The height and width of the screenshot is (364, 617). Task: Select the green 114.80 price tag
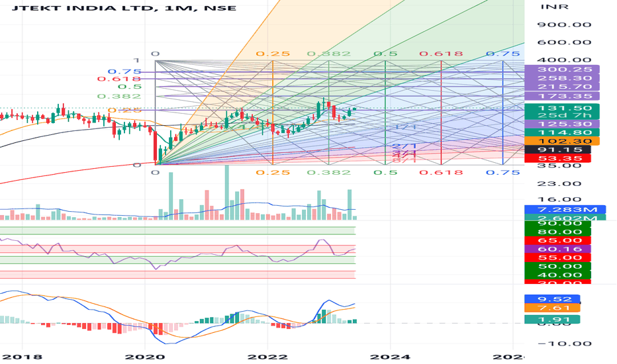coord(562,132)
